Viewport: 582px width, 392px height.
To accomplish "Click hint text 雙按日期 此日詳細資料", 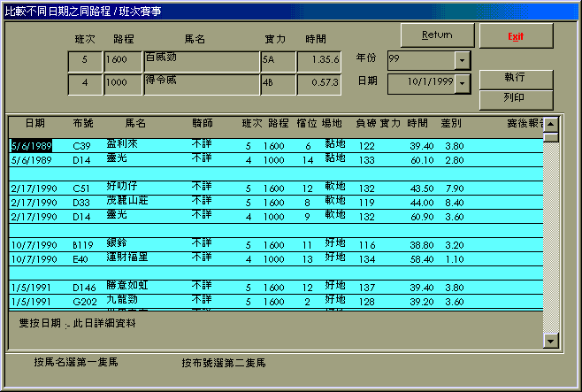I will pyautogui.click(x=77, y=323).
